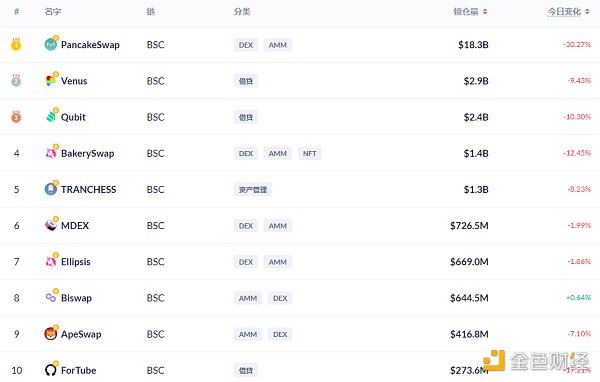Click the Biswap purple logo icon

(x=51, y=297)
